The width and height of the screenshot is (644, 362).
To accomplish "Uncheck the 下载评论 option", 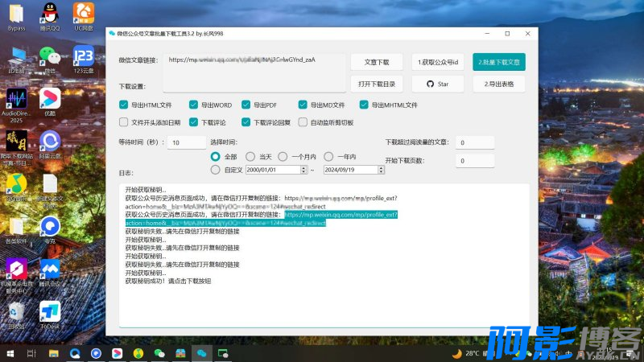I will 193,122.
